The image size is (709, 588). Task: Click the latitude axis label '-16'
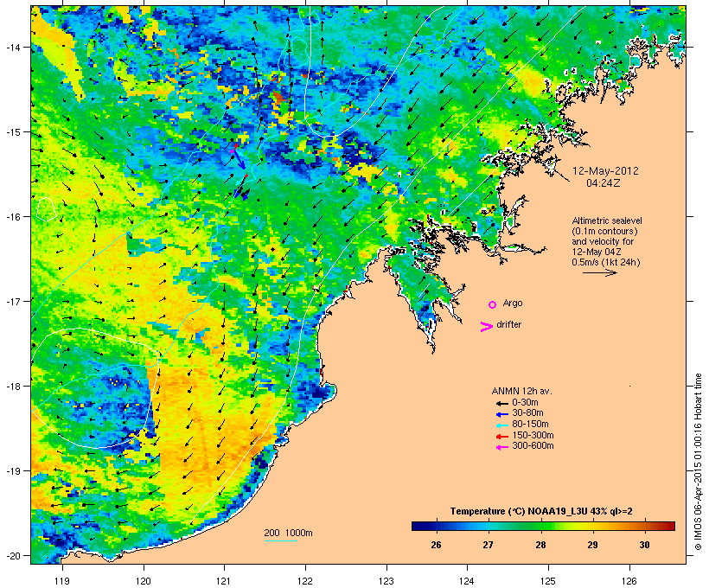(x=12, y=217)
